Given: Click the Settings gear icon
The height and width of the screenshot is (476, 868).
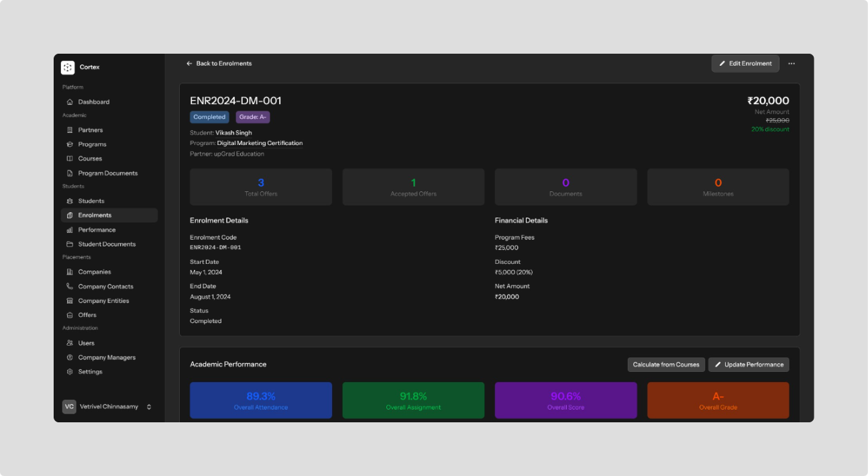Looking at the screenshot, I should coord(70,372).
